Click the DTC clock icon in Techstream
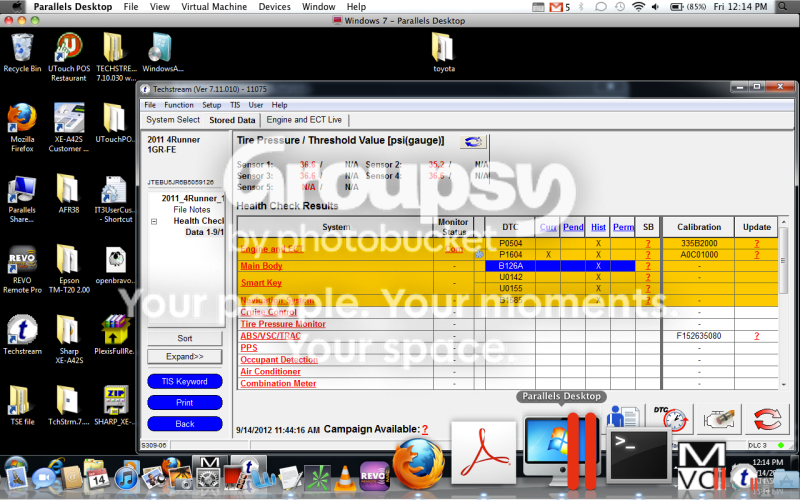This screenshot has width=800, height=500. coord(671,419)
